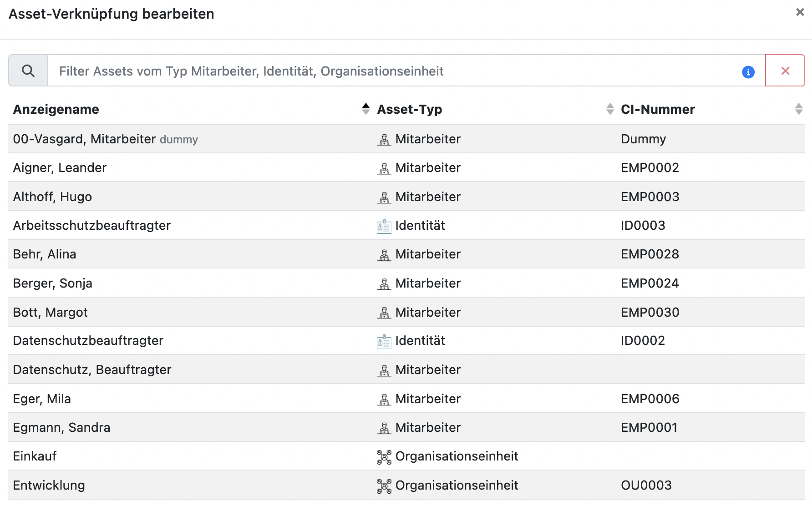Click CI number OU0003
Viewport: 812px width, 506px height.
[x=646, y=485]
